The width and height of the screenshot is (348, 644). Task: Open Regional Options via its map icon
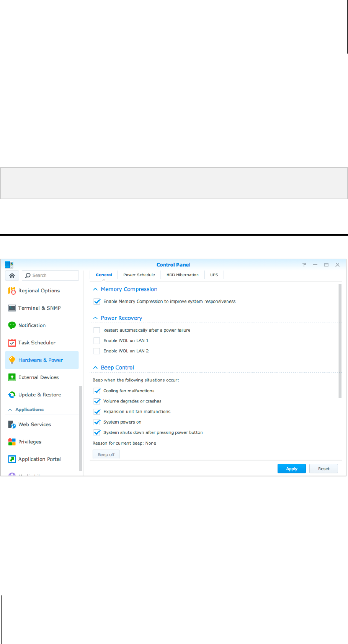tap(12, 291)
